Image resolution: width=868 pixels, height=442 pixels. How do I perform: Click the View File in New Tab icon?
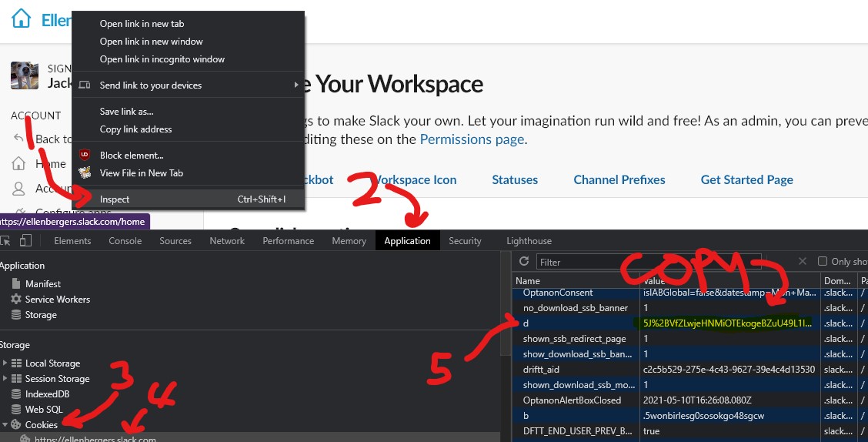85,172
